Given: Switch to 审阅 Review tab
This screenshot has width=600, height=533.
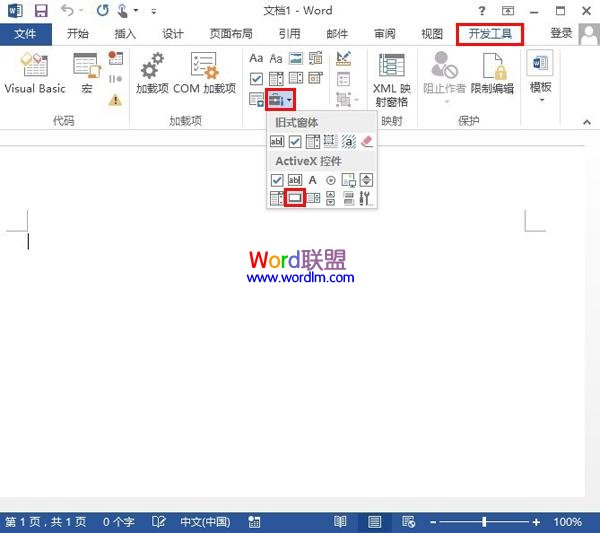Looking at the screenshot, I should click(385, 34).
